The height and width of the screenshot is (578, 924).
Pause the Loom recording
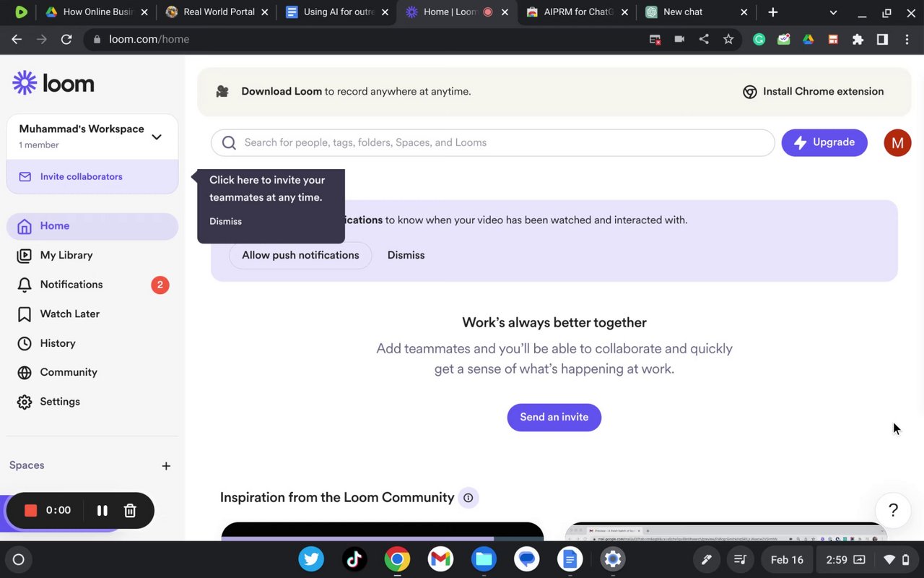pyautogui.click(x=103, y=511)
